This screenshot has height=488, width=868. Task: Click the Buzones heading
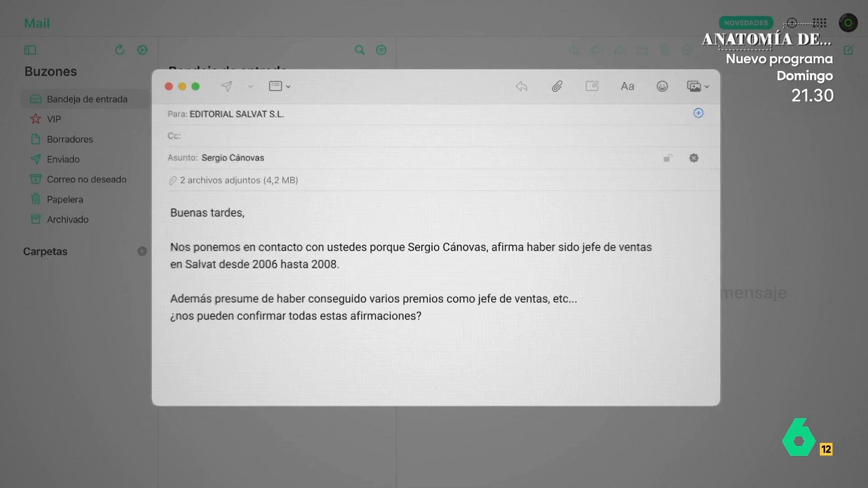(51, 71)
